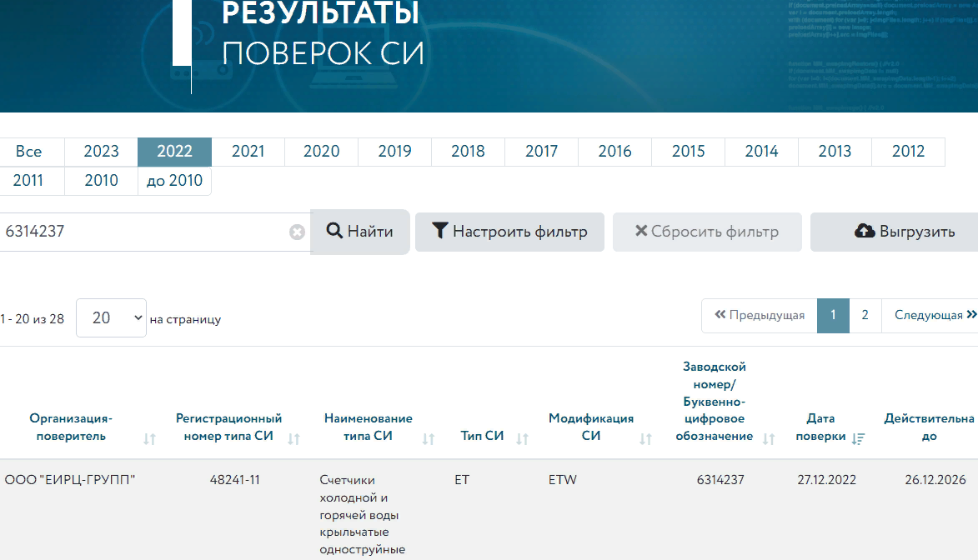Screen dimensions: 978x560
Task: Select the ООО "ЕИРЦ-ГРУПП" organization cell
Action: pyautogui.click(x=70, y=480)
